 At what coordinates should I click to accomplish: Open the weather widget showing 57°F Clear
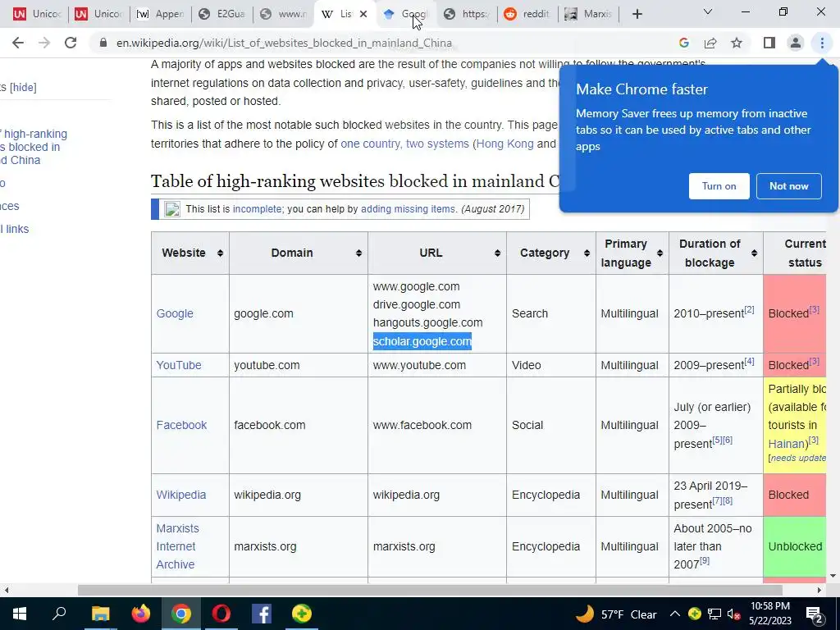click(x=616, y=614)
